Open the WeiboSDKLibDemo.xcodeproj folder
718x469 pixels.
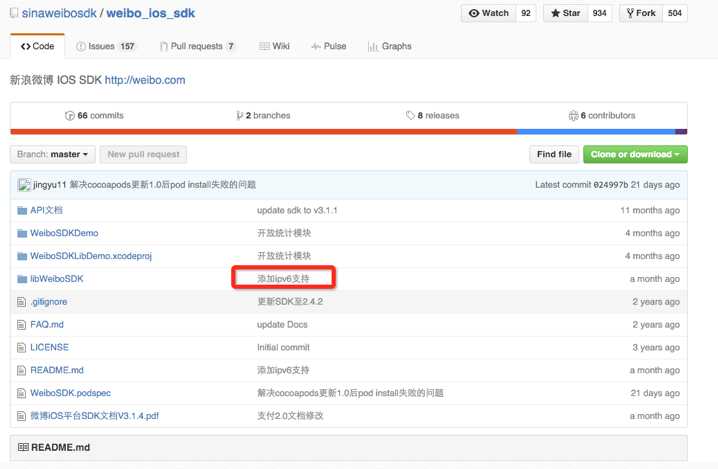point(91,256)
